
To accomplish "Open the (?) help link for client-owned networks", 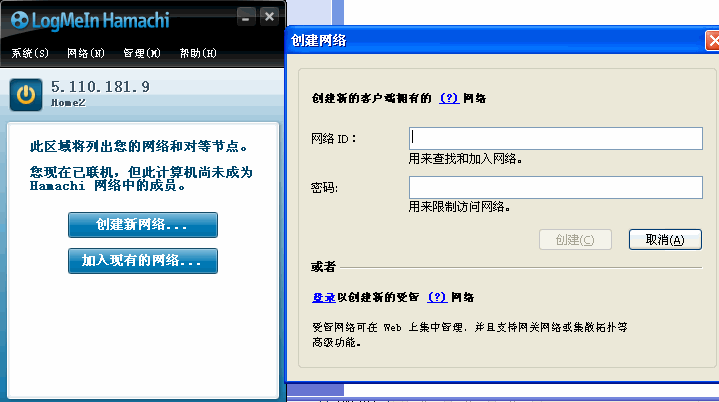I will [x=449, y=98].
